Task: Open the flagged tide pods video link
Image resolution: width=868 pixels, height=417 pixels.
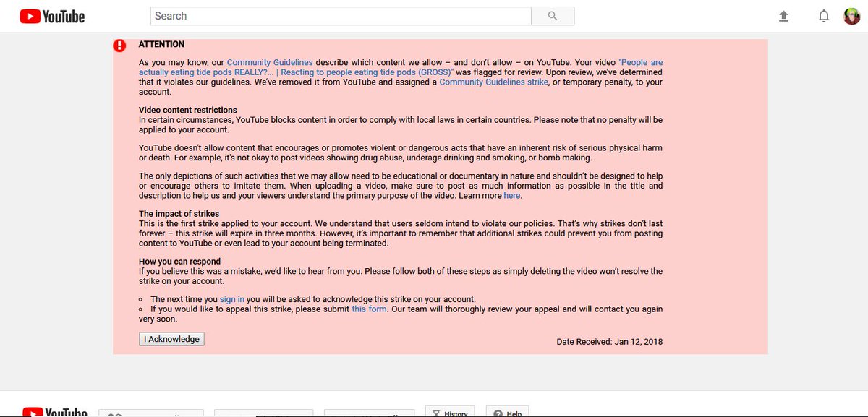Action: 401,68
